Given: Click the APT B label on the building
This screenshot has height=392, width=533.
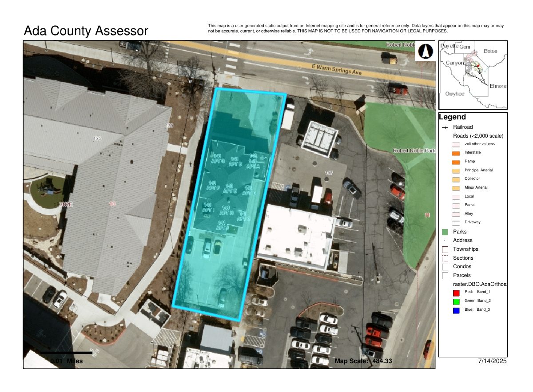Looking at the screenshot, I should click(235, 164).
